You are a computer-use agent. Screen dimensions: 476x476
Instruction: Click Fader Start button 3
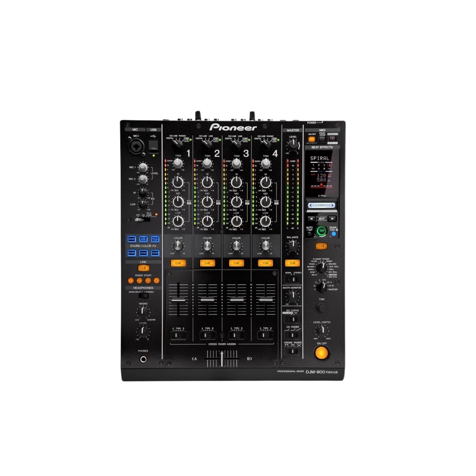click(148, 281)
